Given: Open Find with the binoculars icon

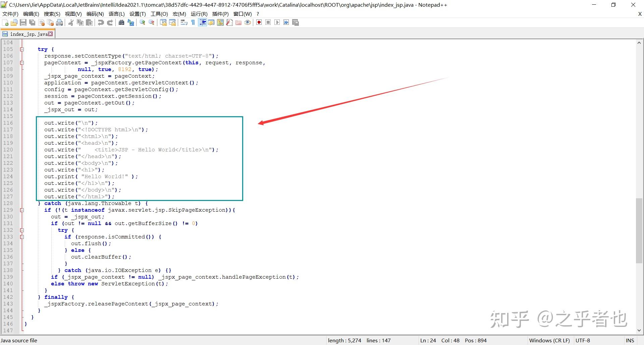Looking at the screenshot, I should pyautogui.click(x=121, y=22).
